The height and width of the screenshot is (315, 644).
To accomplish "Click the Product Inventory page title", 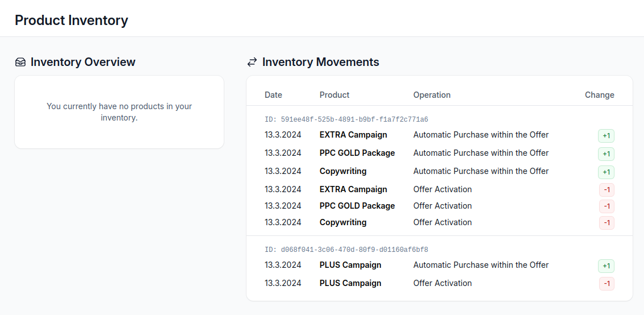I will point(72,20).
